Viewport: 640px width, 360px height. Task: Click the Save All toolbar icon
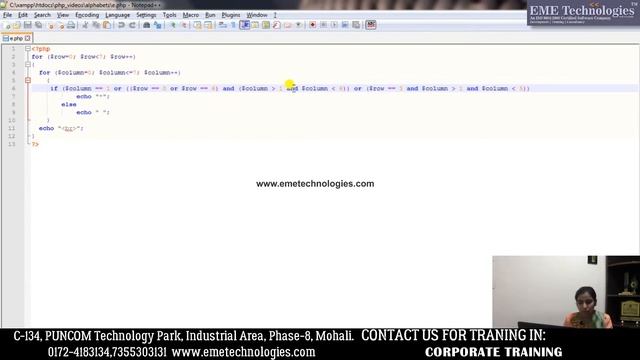click(x=38, y=25)
